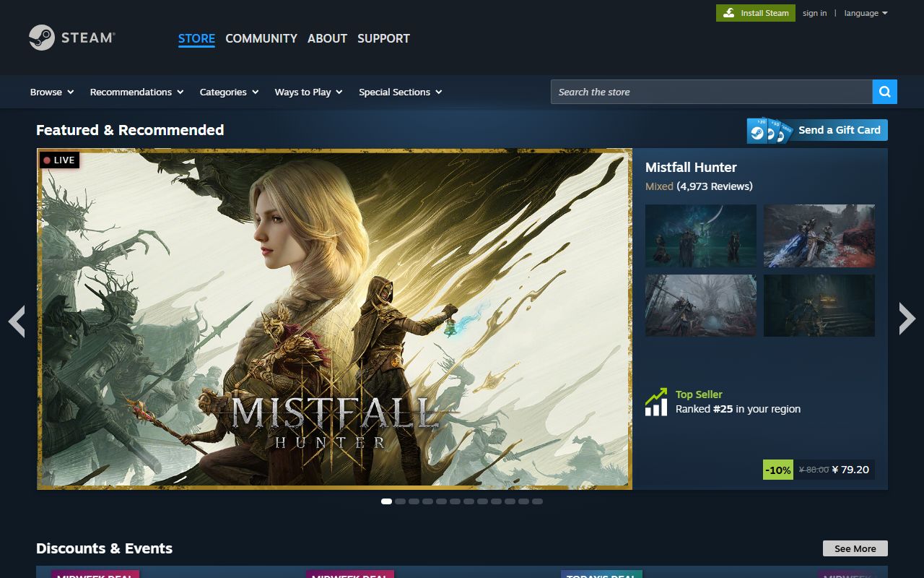Select the second carousel page dot
Viewport: 924px width, 578px height.
tap(400, 501)
